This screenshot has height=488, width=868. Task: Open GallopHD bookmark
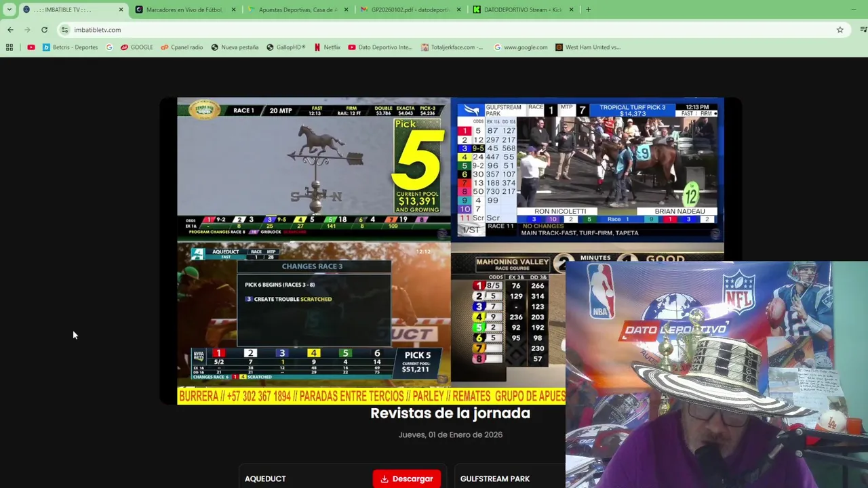[x=285, y=47]
